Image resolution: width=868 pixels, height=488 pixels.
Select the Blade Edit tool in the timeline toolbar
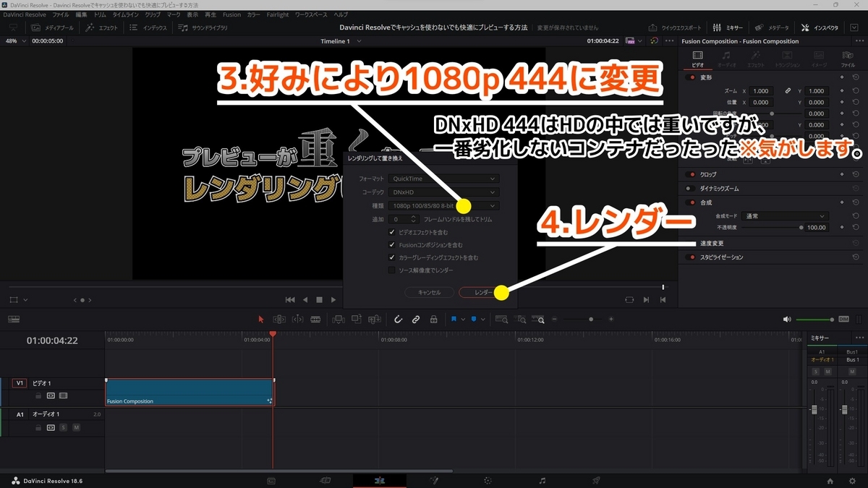click(x=315, y=319)
